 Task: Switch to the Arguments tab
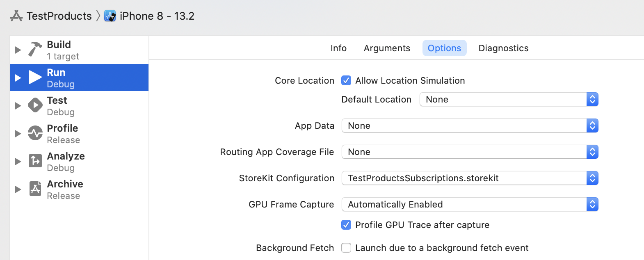(x=387, y=48)
